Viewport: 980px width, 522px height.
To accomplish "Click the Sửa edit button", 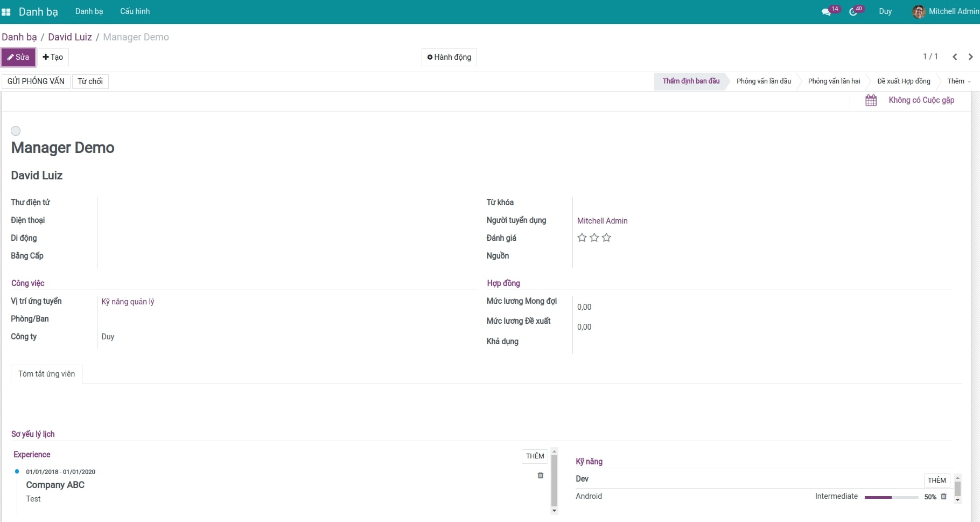I will pyautogui.click(x=18, y=57).
